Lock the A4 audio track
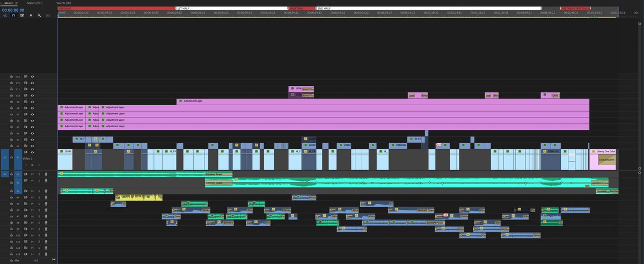The width and height of the screenshot is (644, 264). [x=11, y=197]
